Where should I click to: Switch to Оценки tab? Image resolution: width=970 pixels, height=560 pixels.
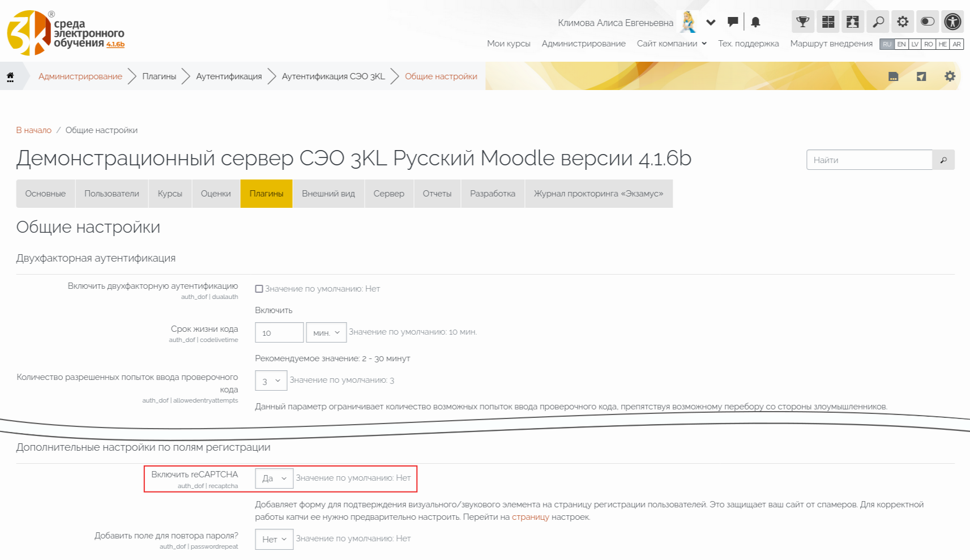tap(216, 194)
